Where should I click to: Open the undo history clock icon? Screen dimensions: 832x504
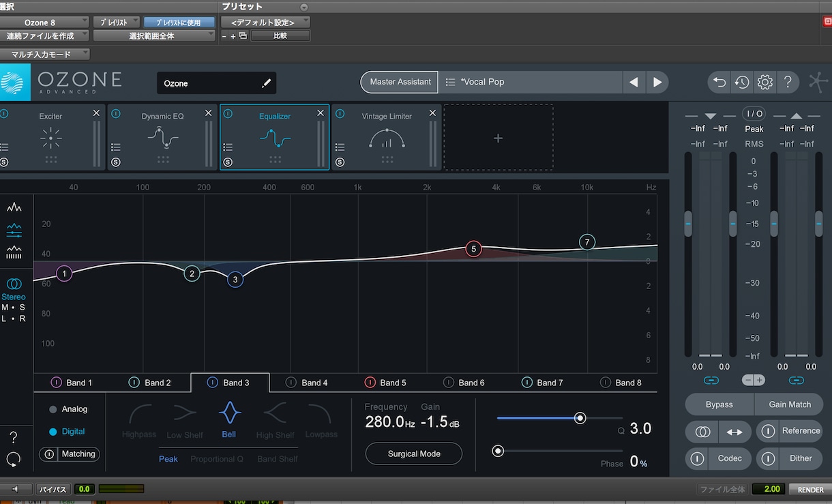[742, 83]
